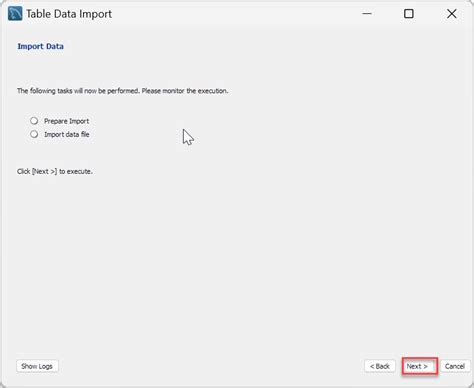The image size is (474, 388).
Task: Click the Next > button to execute
Action: 420,366
